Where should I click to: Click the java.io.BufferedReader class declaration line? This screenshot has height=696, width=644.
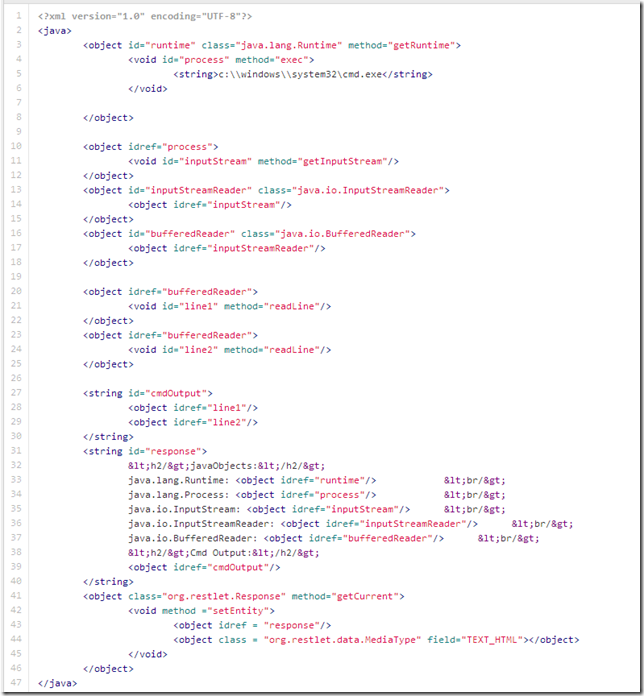[x=249, y=234]
